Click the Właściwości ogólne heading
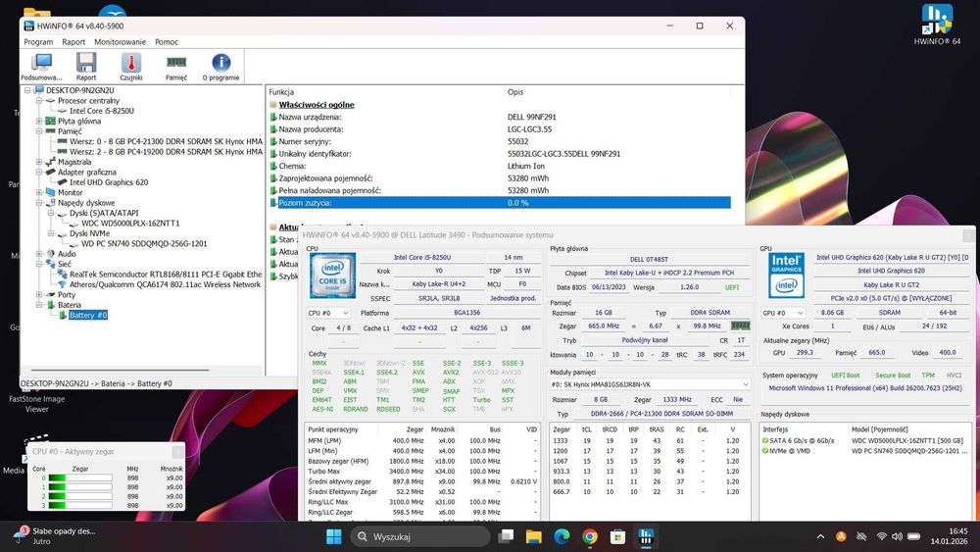 pyautogui.click(x=317, y=105)
